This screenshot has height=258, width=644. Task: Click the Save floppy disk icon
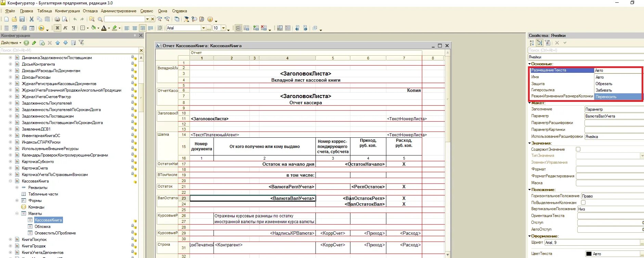[x=22, y=19]
